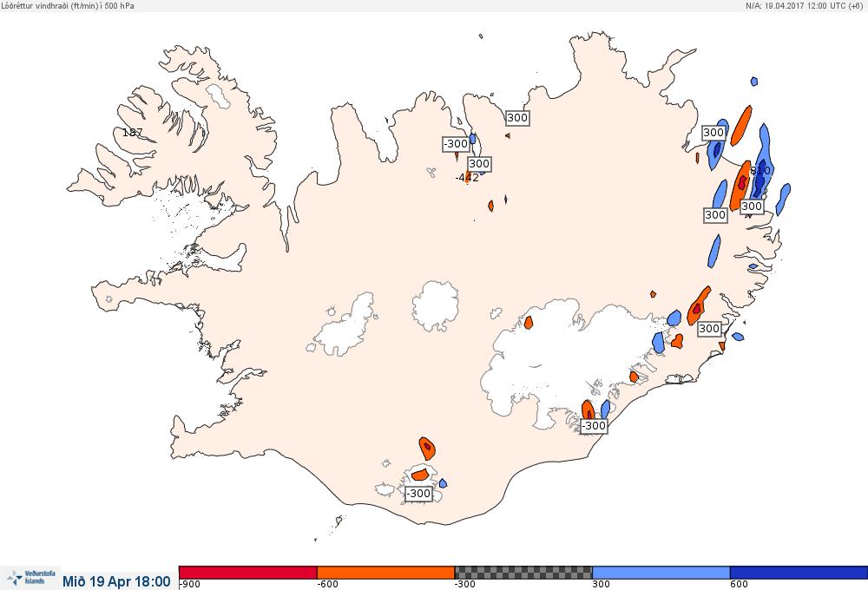Click the -300 contour label at the southeast coast
The image size is (868, 590).
pyautogui.click(x=594, y=426)
